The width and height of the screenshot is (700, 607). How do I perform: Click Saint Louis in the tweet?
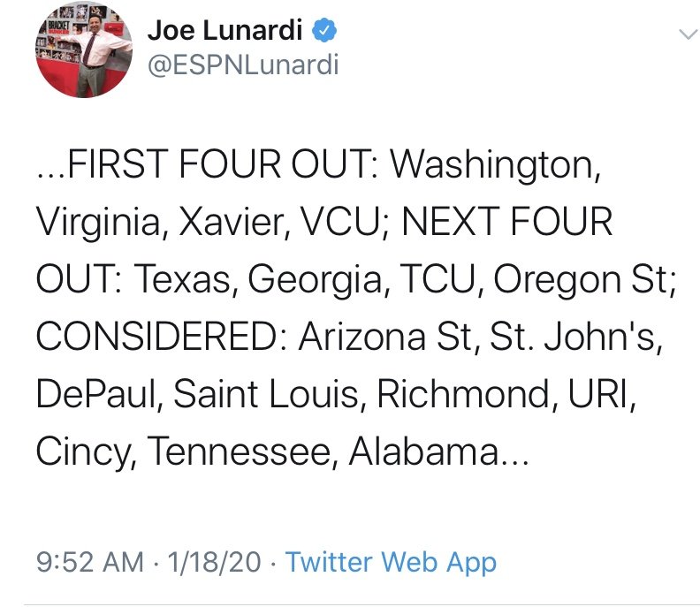[x=266, y=394]
